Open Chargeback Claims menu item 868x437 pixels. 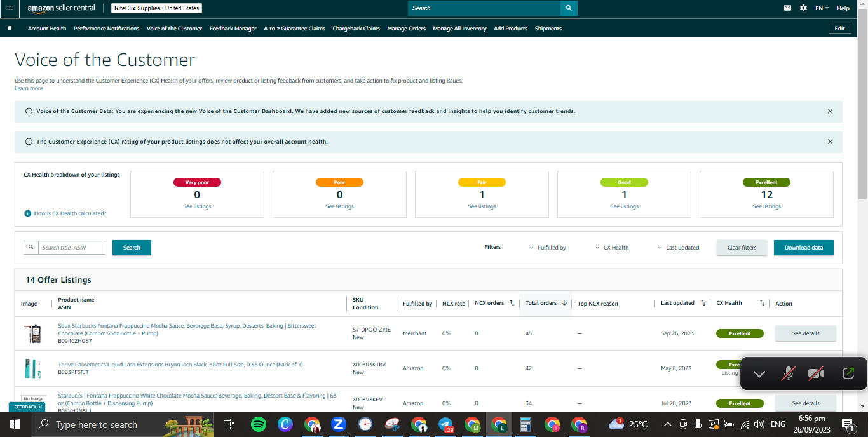[x=356, y=29]
